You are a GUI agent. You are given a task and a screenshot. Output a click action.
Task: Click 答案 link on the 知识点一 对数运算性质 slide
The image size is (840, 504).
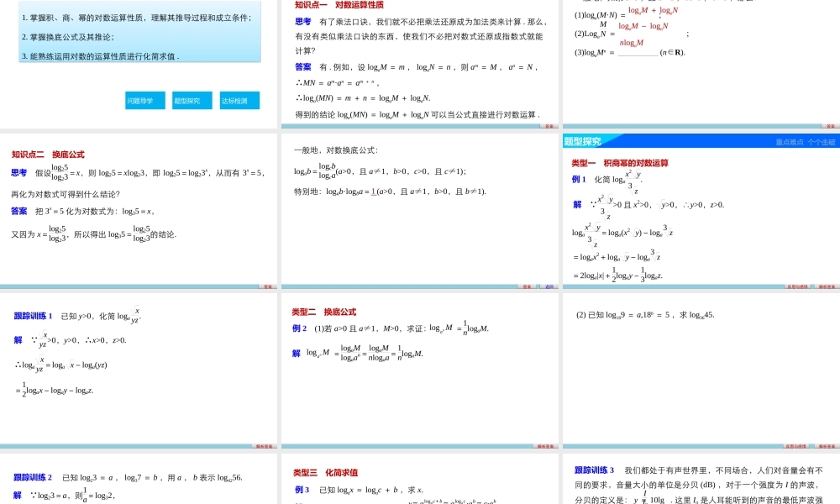pos(548,126)
